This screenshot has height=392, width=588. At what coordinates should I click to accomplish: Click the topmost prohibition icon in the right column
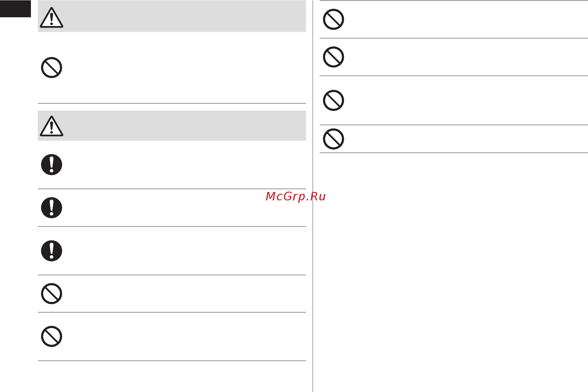click(x=333, y=19)
